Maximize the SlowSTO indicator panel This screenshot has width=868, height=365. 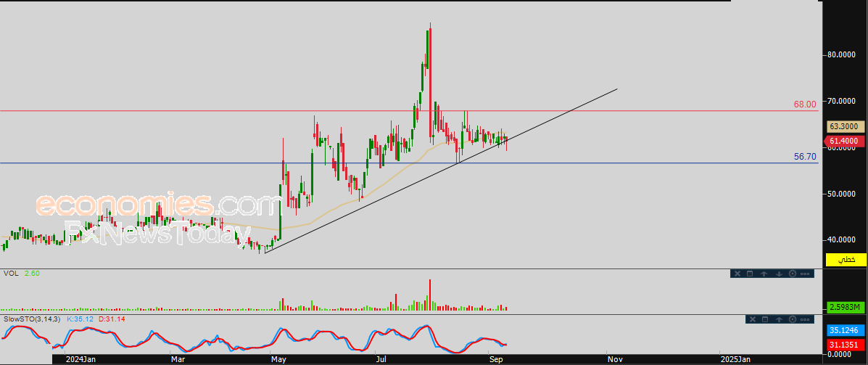point(765,319)
